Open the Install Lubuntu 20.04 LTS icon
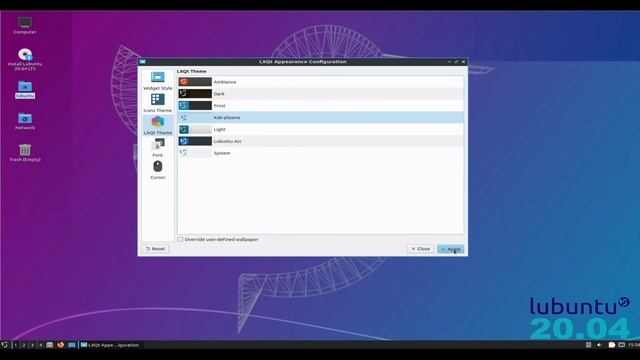Viewport: 640px width, 360px height. coord(25,60)
